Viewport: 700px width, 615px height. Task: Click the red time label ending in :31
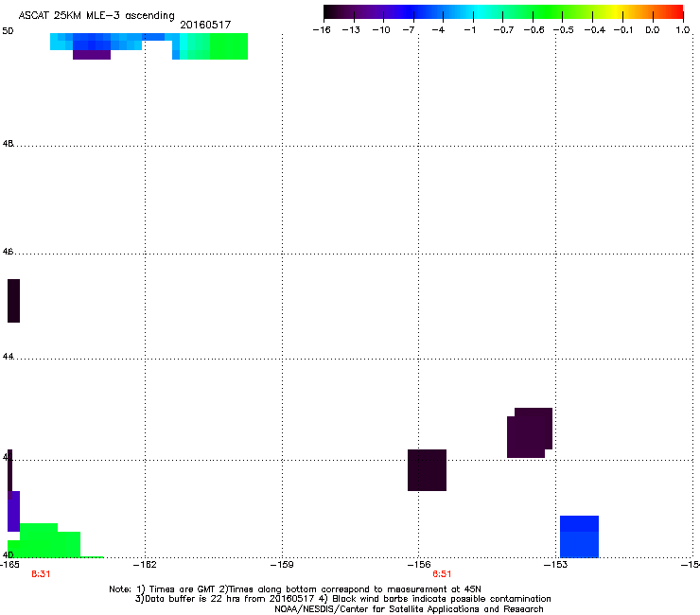pyautogui.click(x=41, y=574)
